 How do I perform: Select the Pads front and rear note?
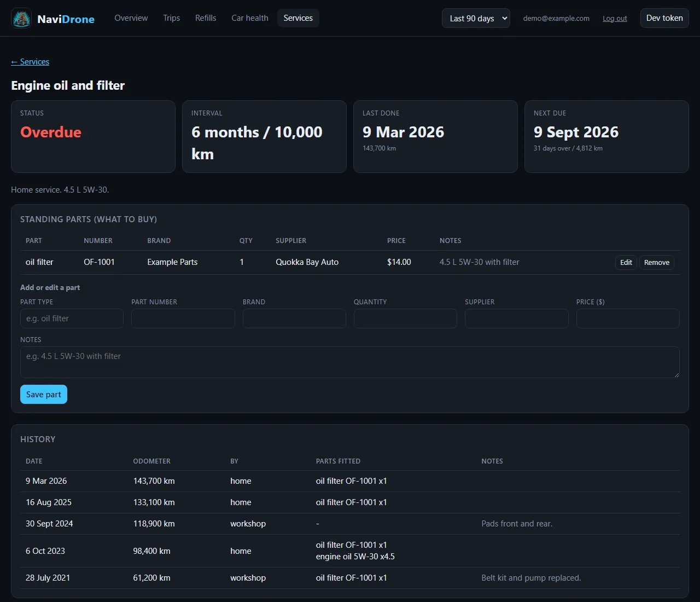517,524
